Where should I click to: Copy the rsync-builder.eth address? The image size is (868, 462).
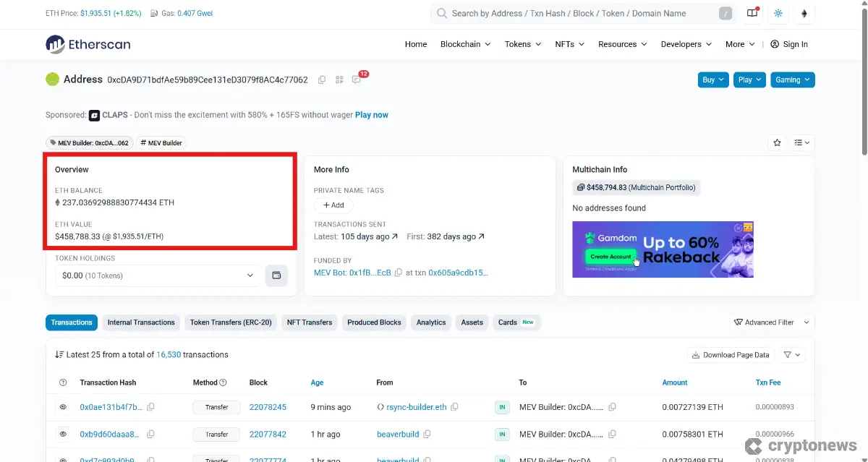pyautogui.click(x=455, y=406)
